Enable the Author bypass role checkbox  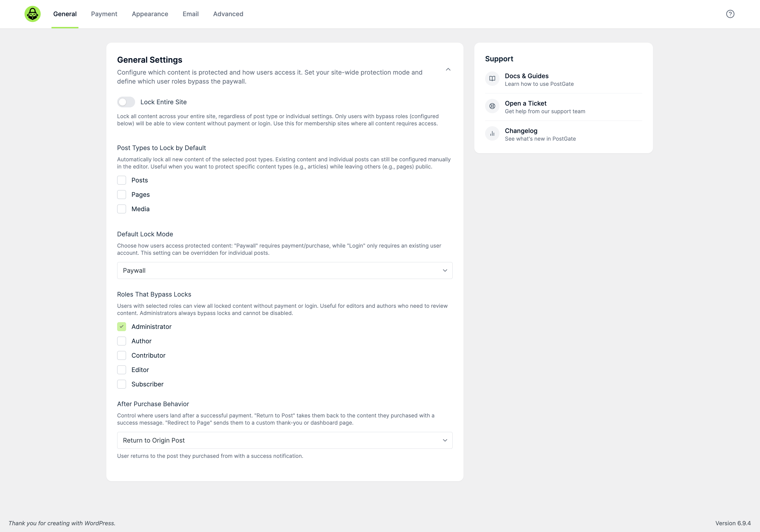[x=121, y=341]
